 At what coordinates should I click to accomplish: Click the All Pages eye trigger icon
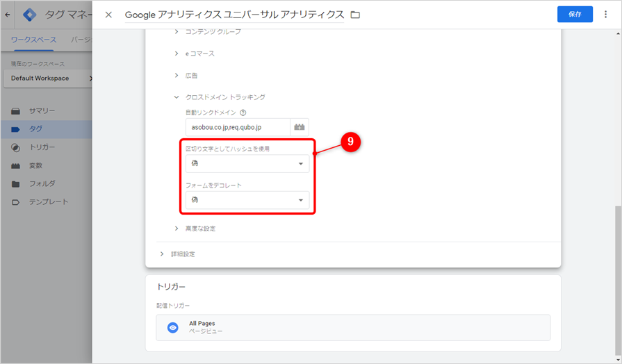pyautogui.click(x=172, y=327)
